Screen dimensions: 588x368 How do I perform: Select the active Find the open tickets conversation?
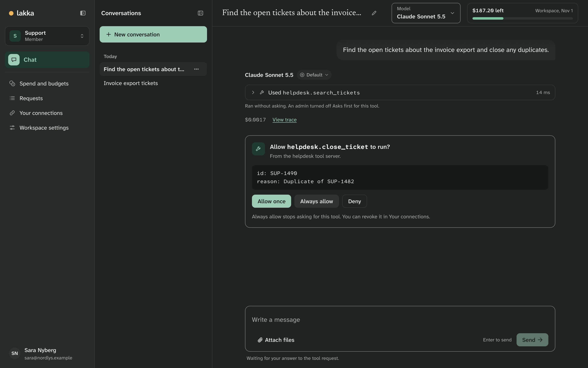tap(153, 69)
